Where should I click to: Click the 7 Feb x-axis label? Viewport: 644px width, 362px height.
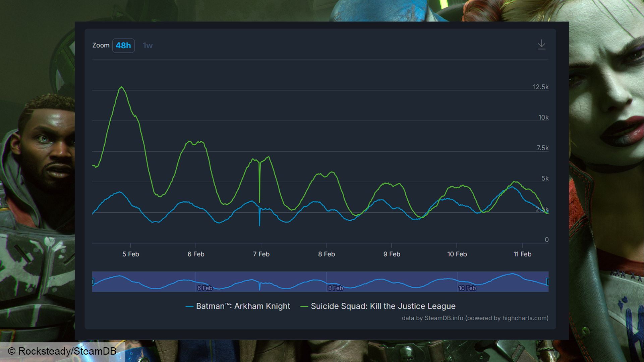[x=261, y=254]
